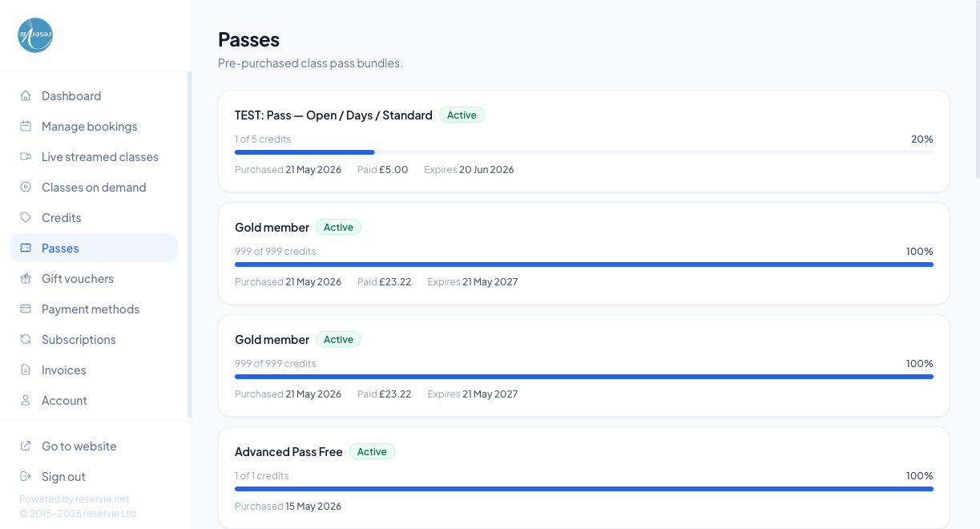Click the Credits tag icon
Screen dimensions: 980x529
[x=26, y=217]
